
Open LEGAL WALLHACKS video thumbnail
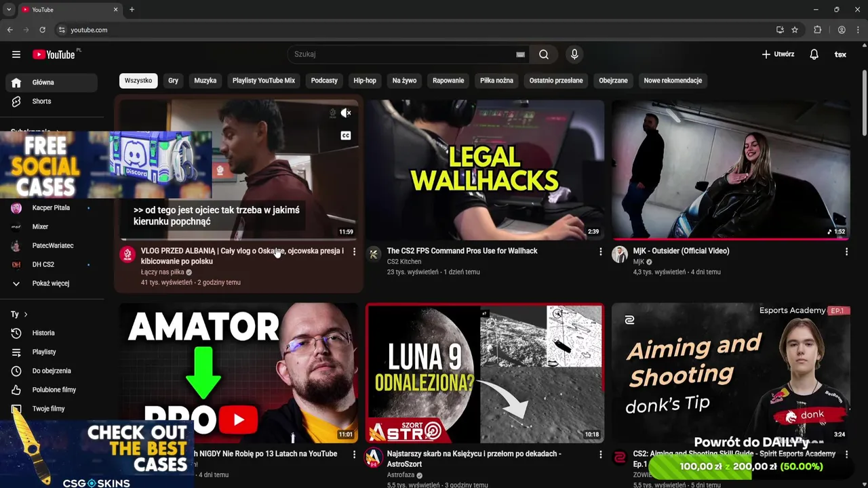click(x=485, y=170)
